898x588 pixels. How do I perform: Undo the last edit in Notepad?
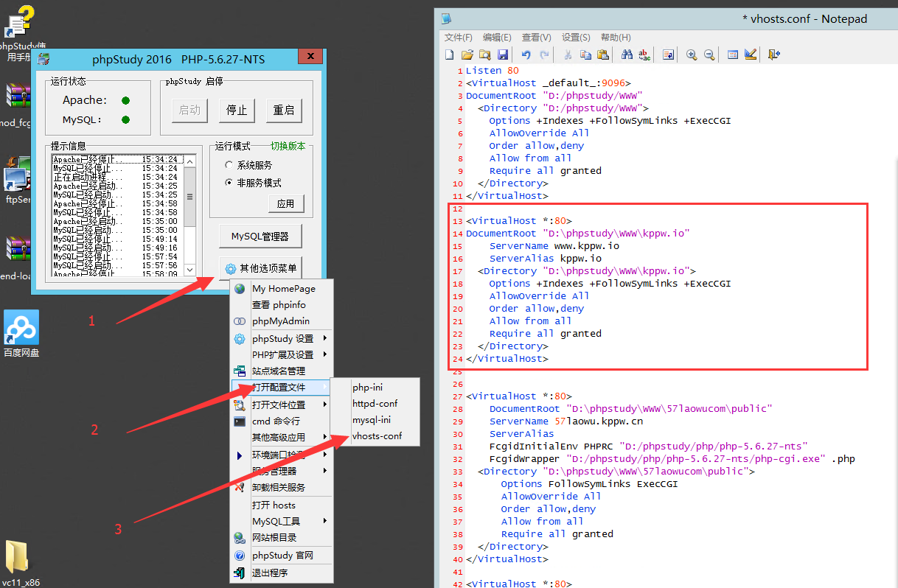click(526, 55)
